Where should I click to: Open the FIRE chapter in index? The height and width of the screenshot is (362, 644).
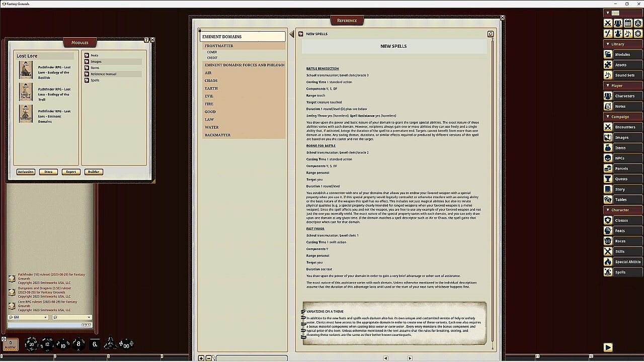(209, 104)
